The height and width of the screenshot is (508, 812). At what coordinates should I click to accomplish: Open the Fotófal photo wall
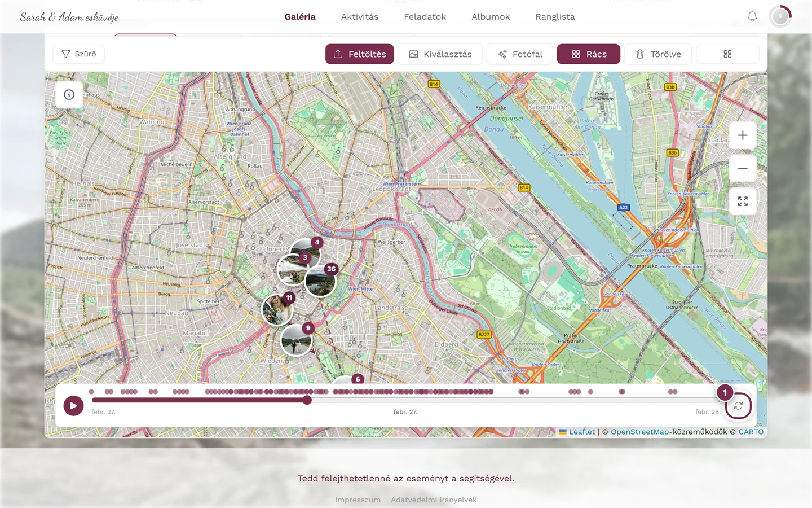pyautogui.click(x=520, y=54)
